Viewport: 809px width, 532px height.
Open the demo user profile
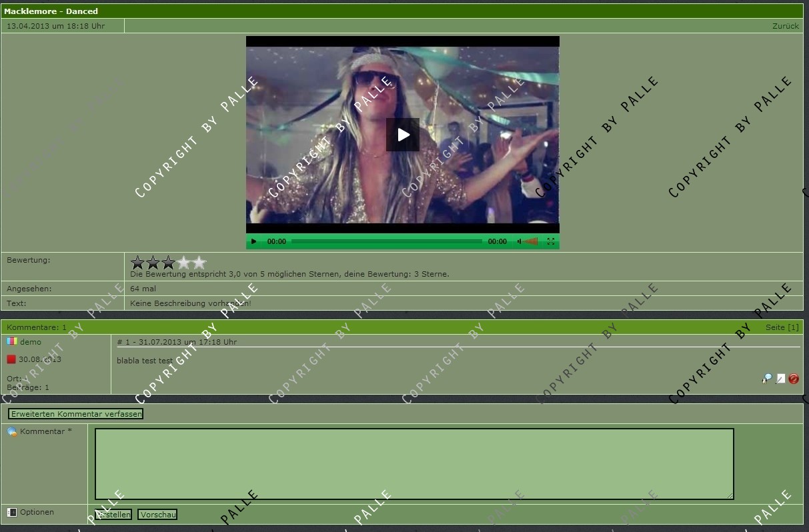(x=31, y=342)
